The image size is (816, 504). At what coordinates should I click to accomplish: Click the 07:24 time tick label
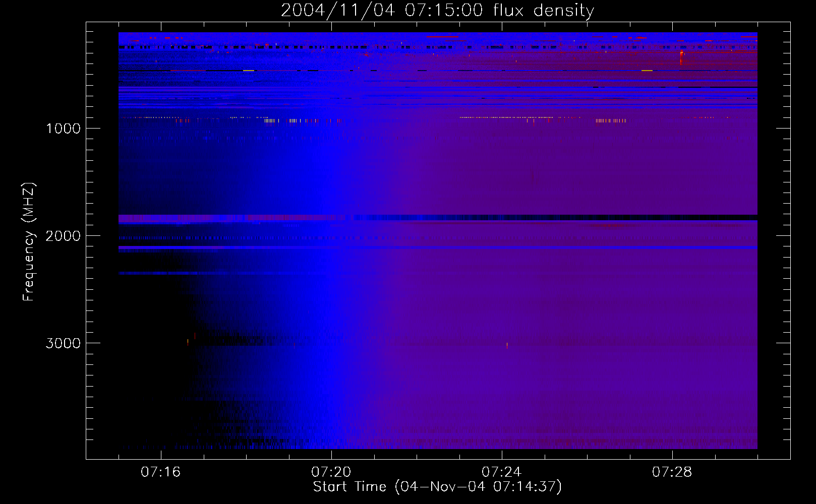[502, 472]
